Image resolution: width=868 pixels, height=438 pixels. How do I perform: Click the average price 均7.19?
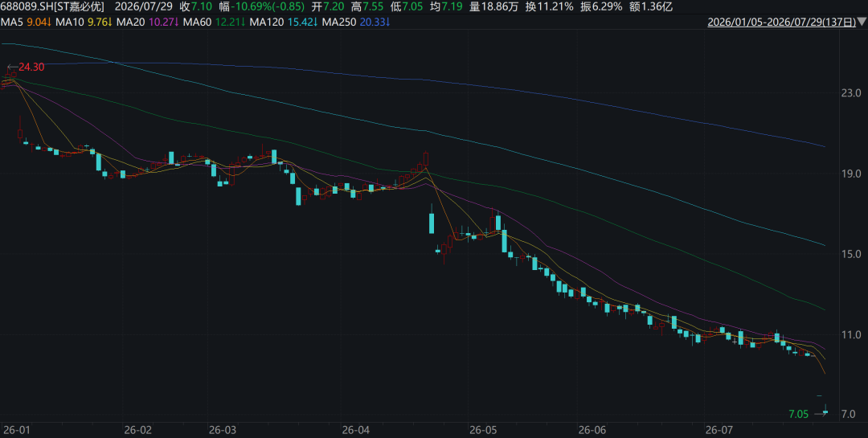[445, 7]
